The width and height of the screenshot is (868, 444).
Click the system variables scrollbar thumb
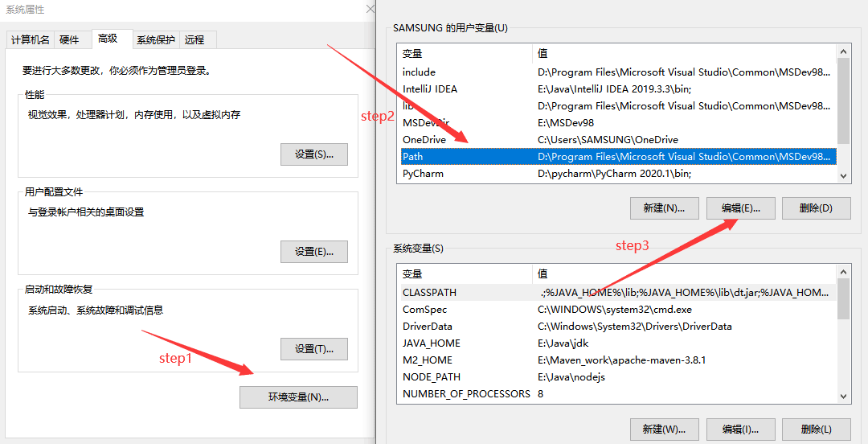pos(843,298)
